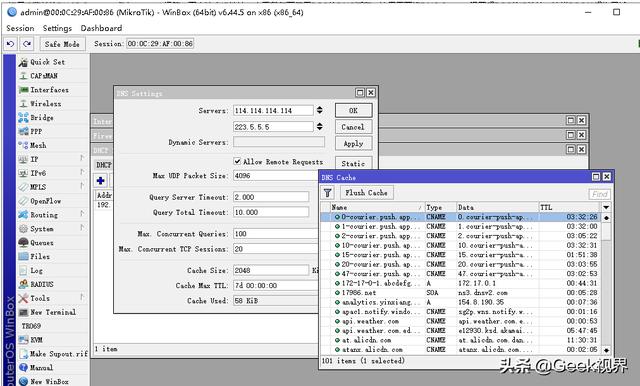Open the Settings menu
The height and width of the screenshot is (386, 640).
[x=57, y=28]
